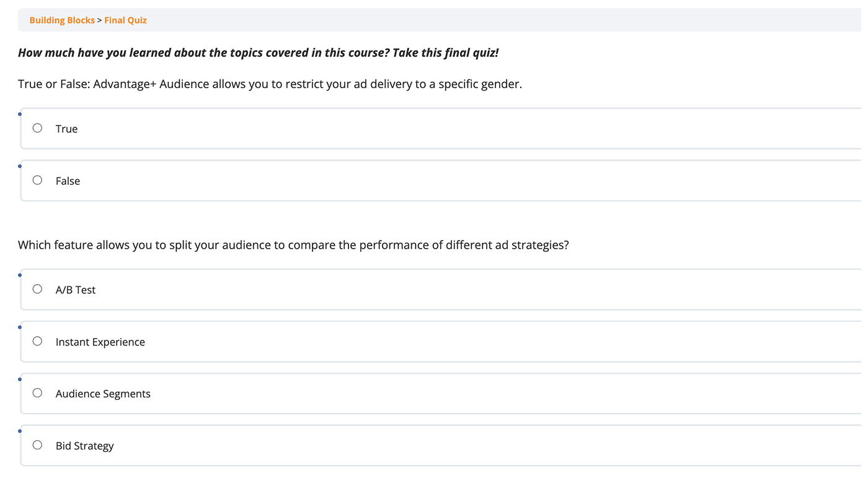Click the "Instant Experience" answer label

[100, 342]
